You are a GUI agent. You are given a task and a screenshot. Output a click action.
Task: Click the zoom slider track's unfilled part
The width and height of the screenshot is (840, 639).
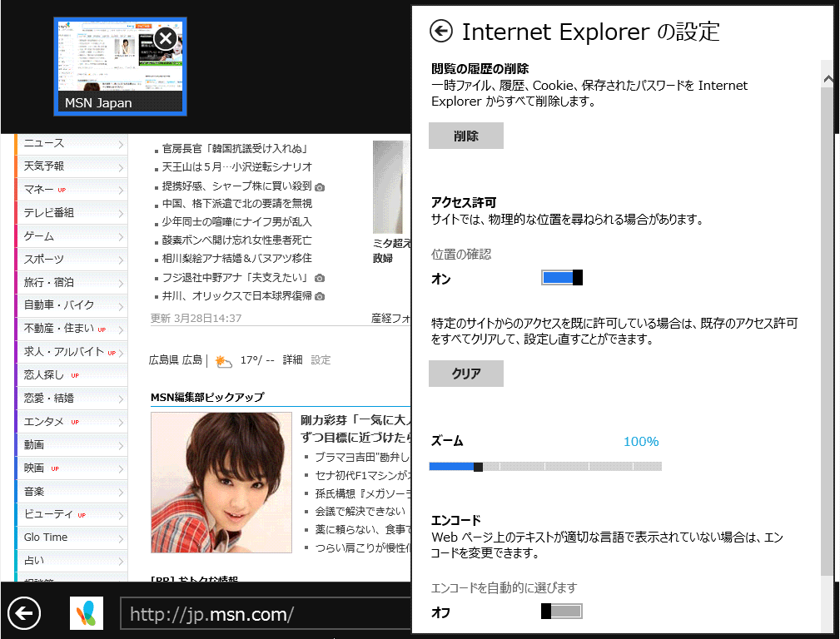(572, 467)
